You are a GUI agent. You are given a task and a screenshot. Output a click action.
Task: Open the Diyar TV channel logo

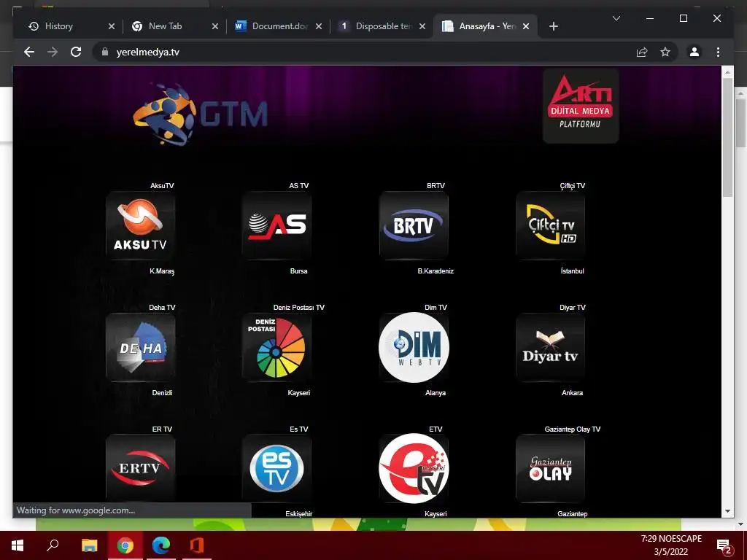550,347
